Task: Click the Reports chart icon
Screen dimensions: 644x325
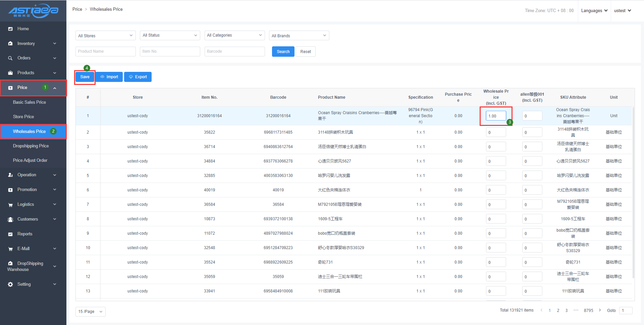Action: point(10,234)
